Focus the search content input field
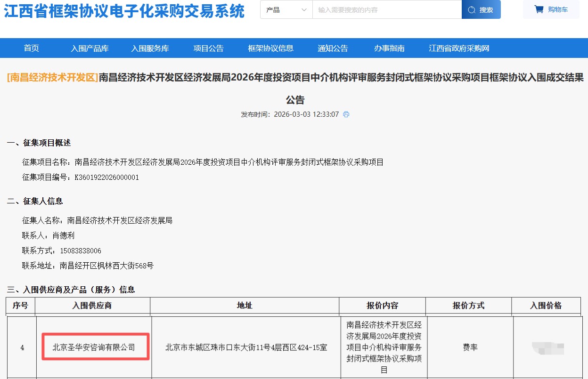Screen dimensions: 588x379 pyautogui.click(x=386, y=10)
